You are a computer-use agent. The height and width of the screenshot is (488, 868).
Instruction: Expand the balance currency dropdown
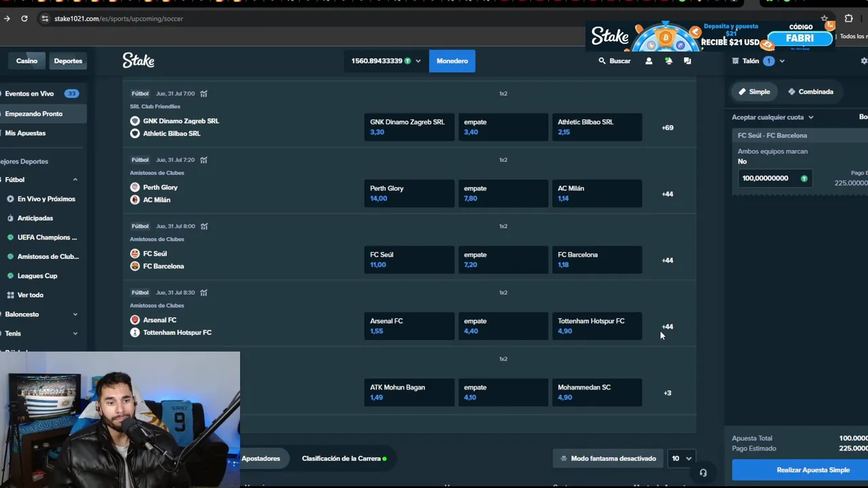point(418,61)
